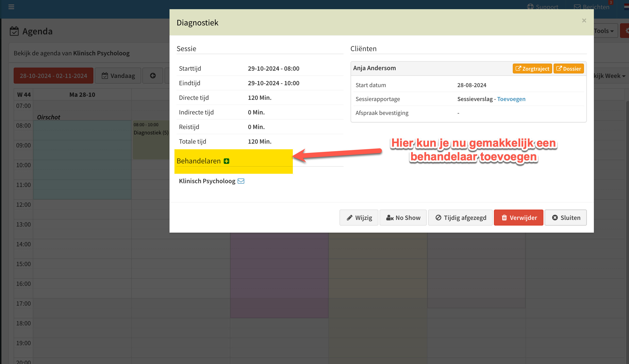Image resolution: width=629 pixels, height=364 pixels.
Task: Select the Ma 28-10 day column header
Action: click(x=82, y=95)
